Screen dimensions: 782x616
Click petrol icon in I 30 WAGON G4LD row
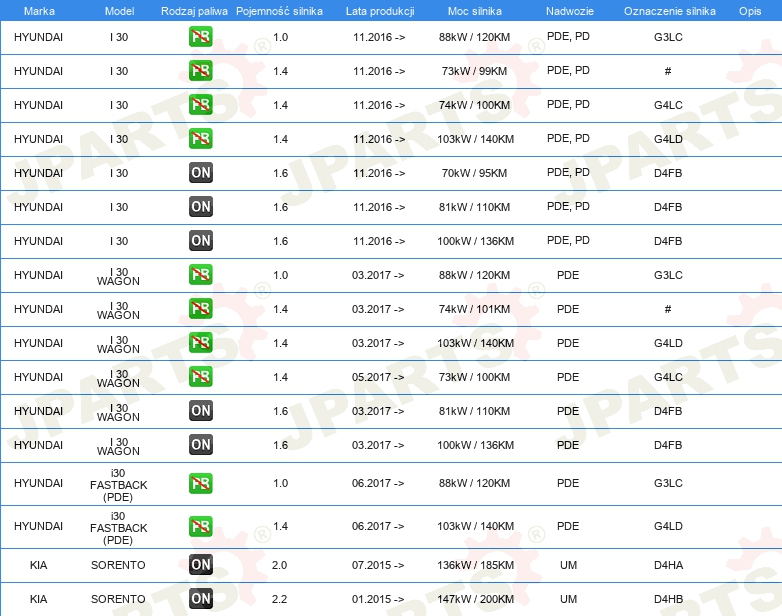coord(200,343)
